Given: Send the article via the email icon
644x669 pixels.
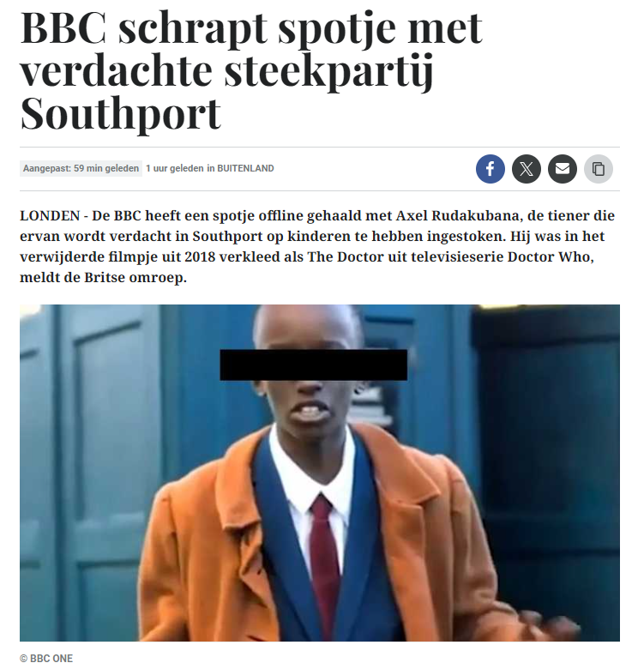Looking at the screenshot, I should [563, 168].
